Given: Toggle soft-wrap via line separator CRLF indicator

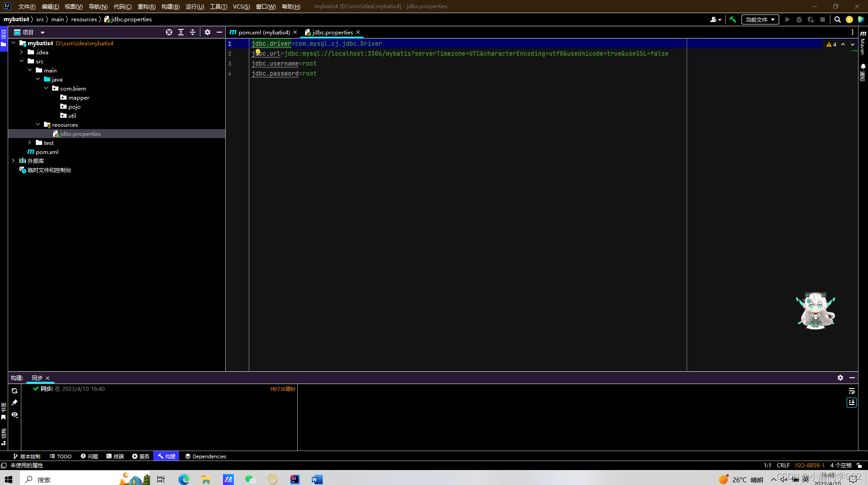Looking at the screenshot, I should [x=784, y=465].
